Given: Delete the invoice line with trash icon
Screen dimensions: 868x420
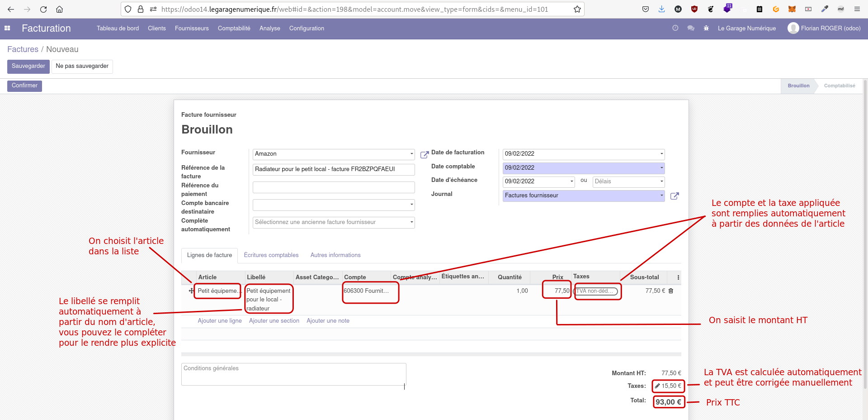Looking at the screenshot, I should 670,291.
